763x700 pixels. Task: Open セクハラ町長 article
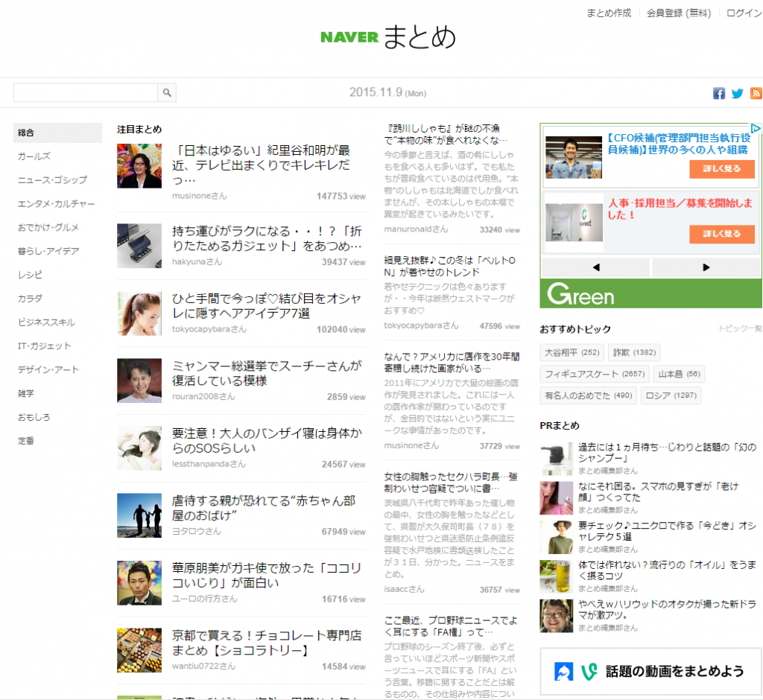(x=451, y=483)
